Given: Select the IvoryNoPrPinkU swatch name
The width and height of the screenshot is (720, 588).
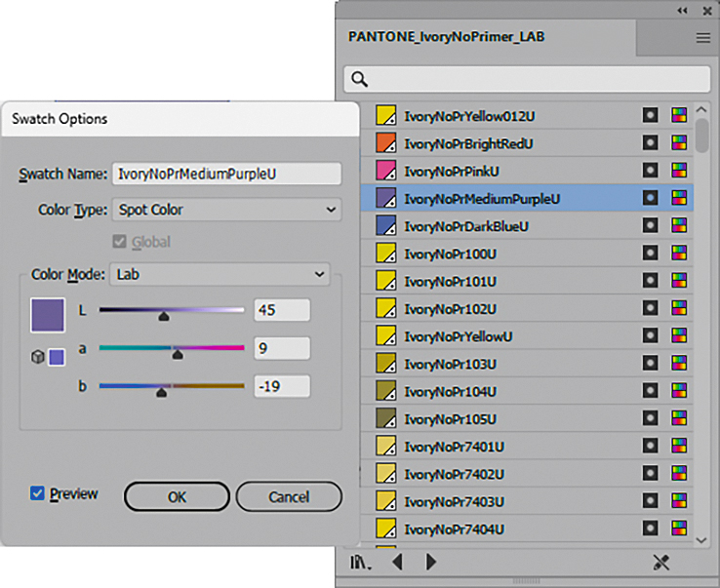Looking at the screenshot, I should click(452, 172).
